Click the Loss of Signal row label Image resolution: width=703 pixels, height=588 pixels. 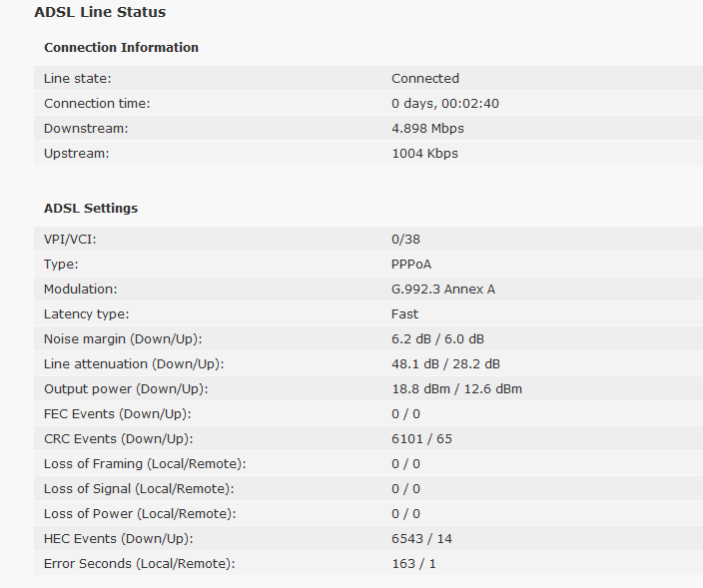(139, 489)
